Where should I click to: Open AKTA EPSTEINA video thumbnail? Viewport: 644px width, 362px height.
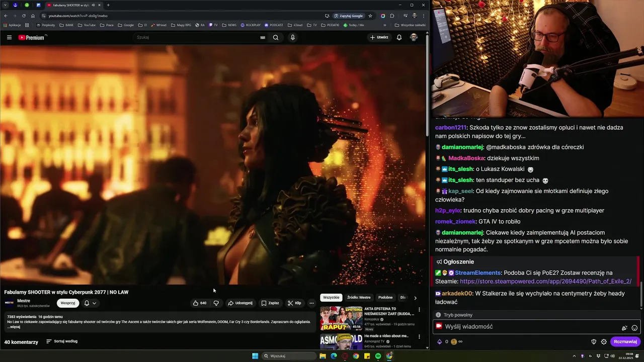341,318
